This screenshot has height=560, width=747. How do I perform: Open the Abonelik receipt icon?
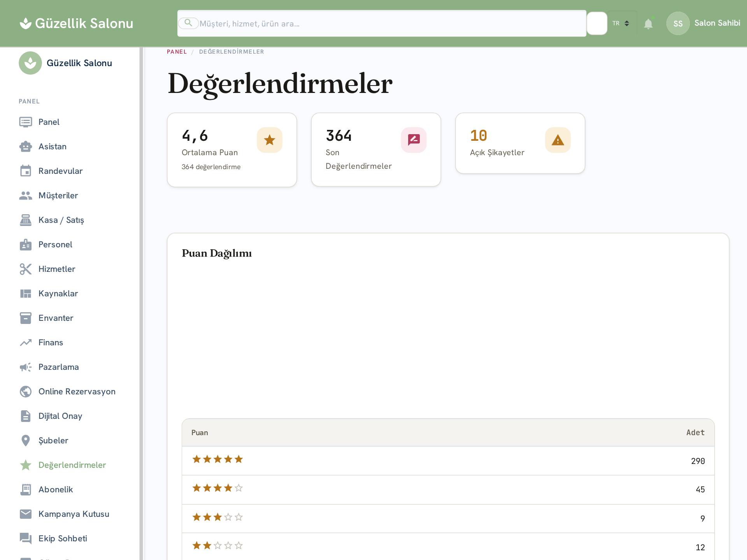(x=26, y=490)
